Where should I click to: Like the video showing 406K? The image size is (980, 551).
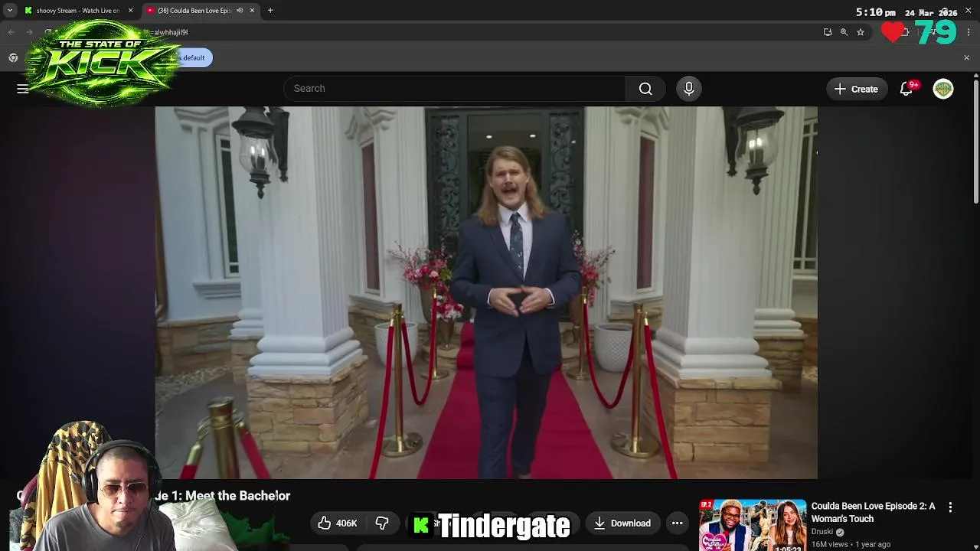[x=337, y=523]
